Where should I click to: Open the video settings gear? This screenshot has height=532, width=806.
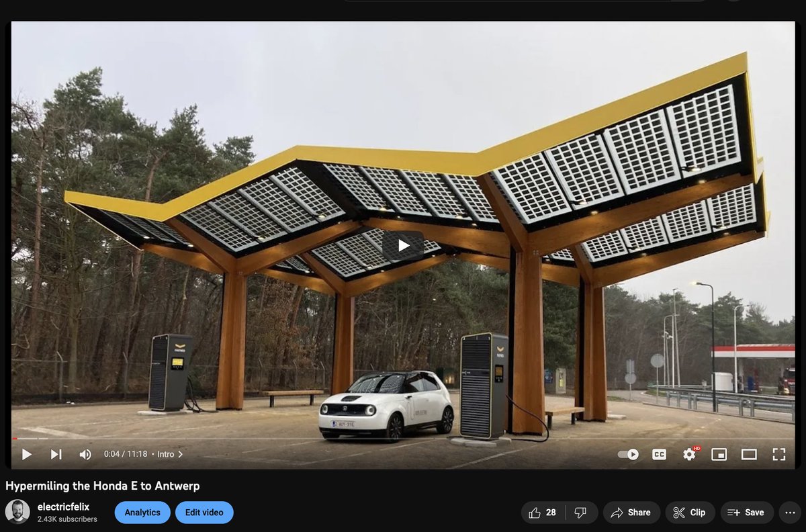690,454
